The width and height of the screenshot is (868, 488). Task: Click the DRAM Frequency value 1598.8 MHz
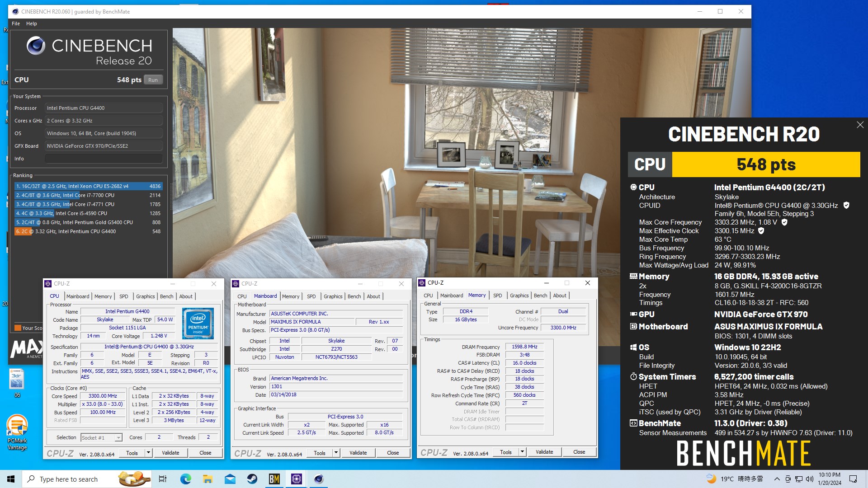coord(524,347)
